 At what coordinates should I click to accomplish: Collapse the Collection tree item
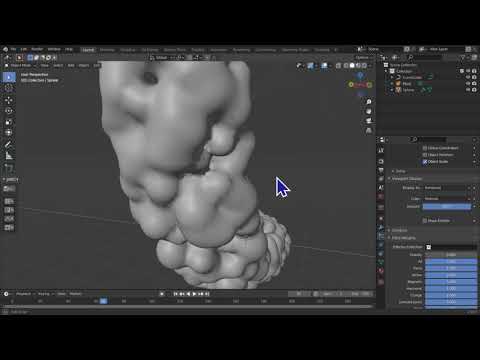pos(386,71)
